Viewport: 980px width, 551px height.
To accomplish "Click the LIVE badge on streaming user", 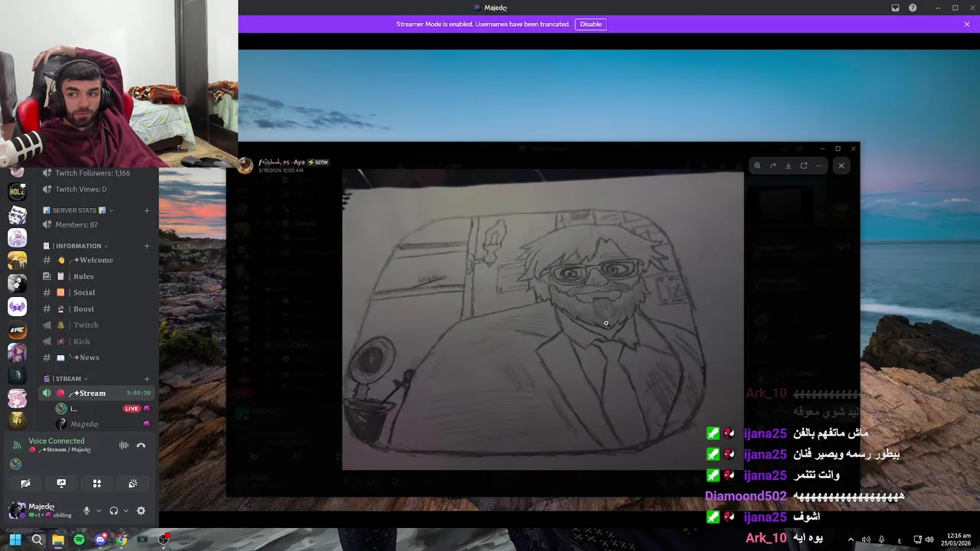I will pyautogui.click(x=132, y=409).
